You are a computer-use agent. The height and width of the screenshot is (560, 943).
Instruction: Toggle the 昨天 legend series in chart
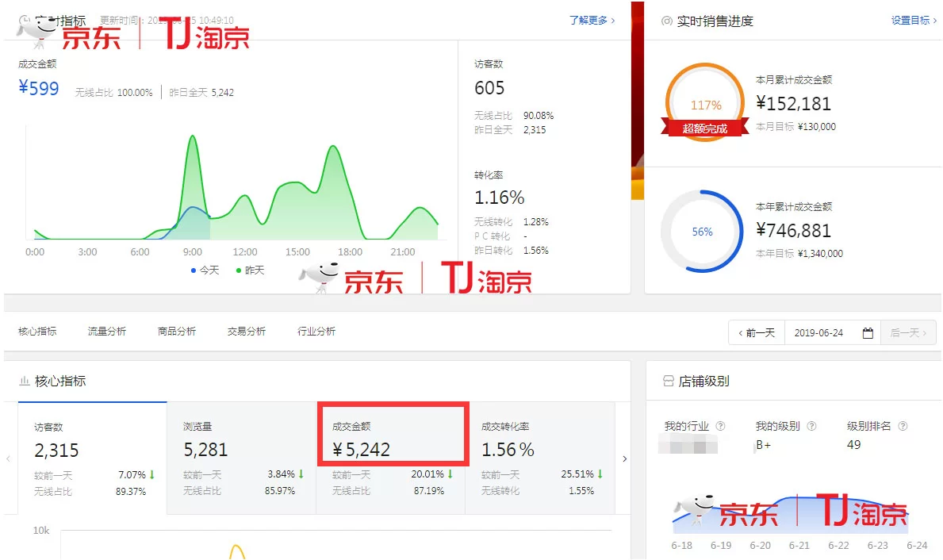tap(250, 270)
